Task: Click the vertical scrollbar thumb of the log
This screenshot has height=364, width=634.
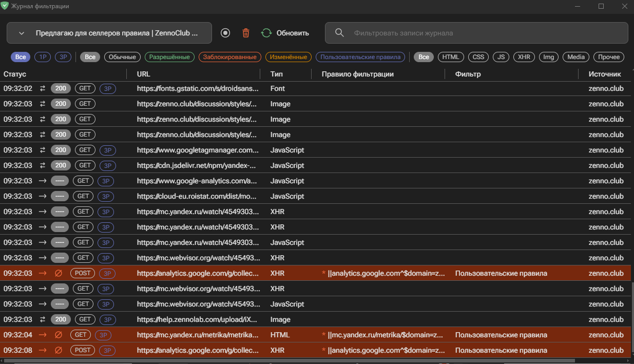Action: tap(632, 318)
